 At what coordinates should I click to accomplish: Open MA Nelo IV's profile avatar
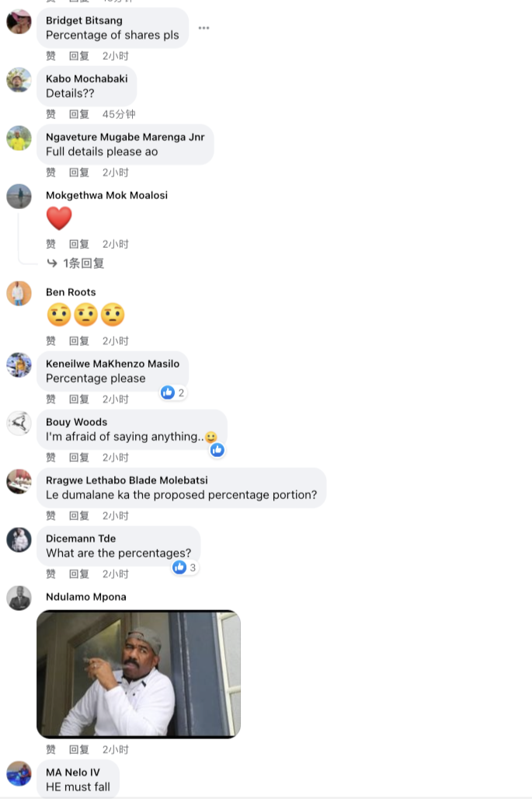coord(19,773)
